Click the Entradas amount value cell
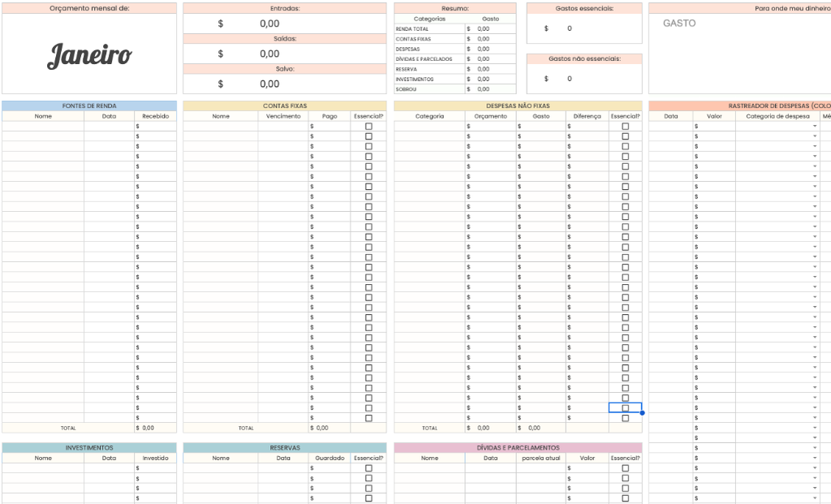Screen dimensions: 831x504 tap(269, 24)
